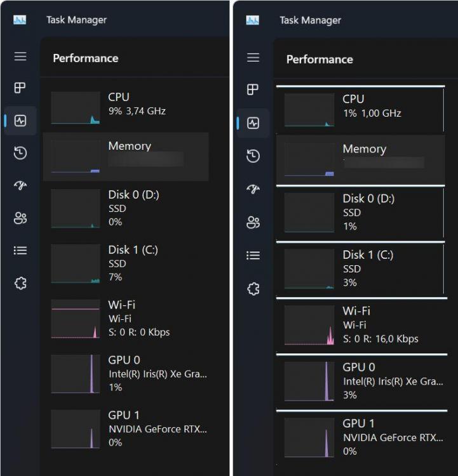Select Processes icon in the right window sidebar
This screenshot has width=458, height=476.
coord(253,89)
